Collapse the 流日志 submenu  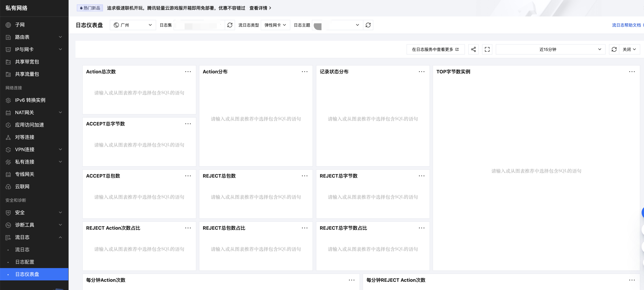tap(60, 237)
